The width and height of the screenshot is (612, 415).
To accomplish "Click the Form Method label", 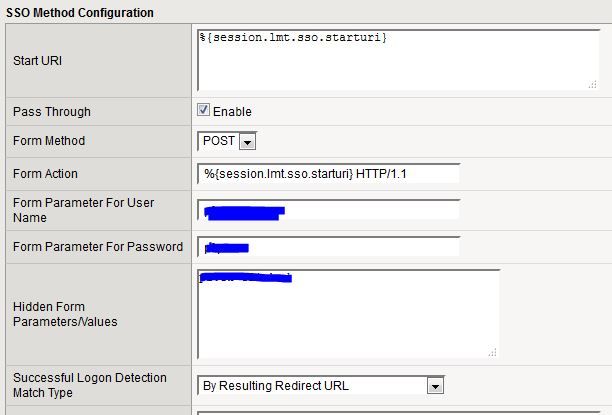I will [49, 141].
